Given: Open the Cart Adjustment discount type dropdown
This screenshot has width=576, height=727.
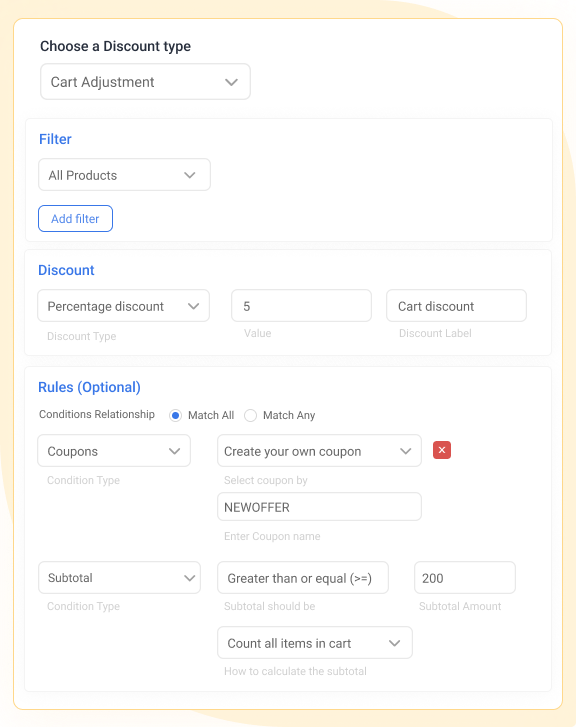Looking at the screenshot, I should pos(145,82).
